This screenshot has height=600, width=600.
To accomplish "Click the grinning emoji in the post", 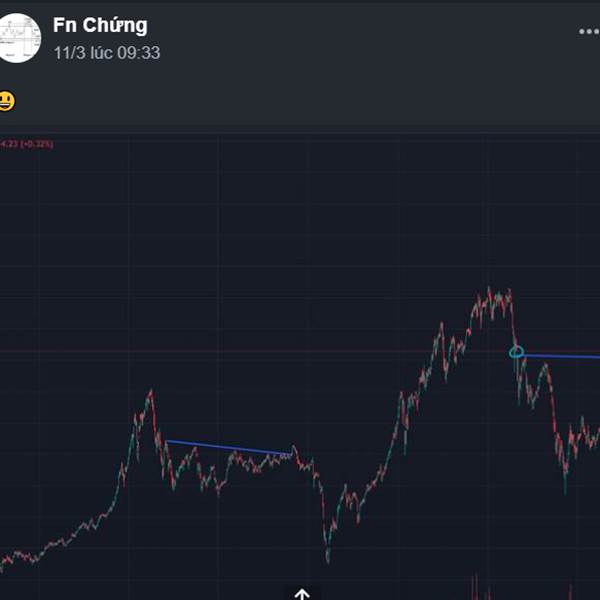I will (7, 101).
